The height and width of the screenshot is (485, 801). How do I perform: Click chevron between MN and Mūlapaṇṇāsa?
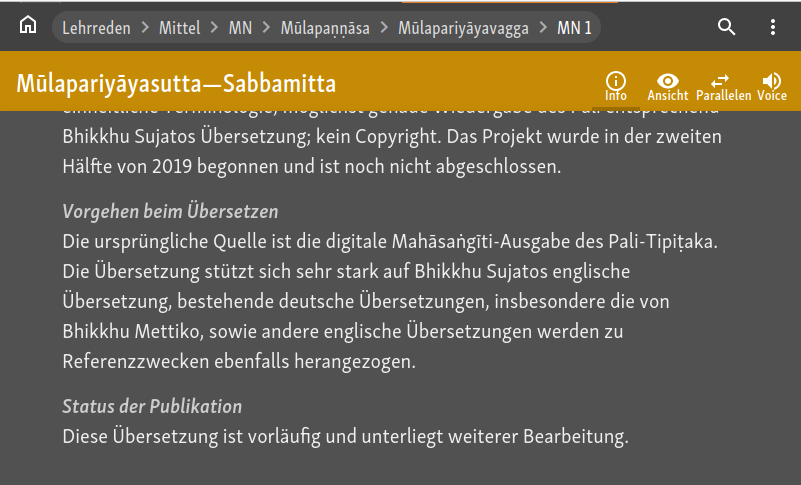[266, 27]
